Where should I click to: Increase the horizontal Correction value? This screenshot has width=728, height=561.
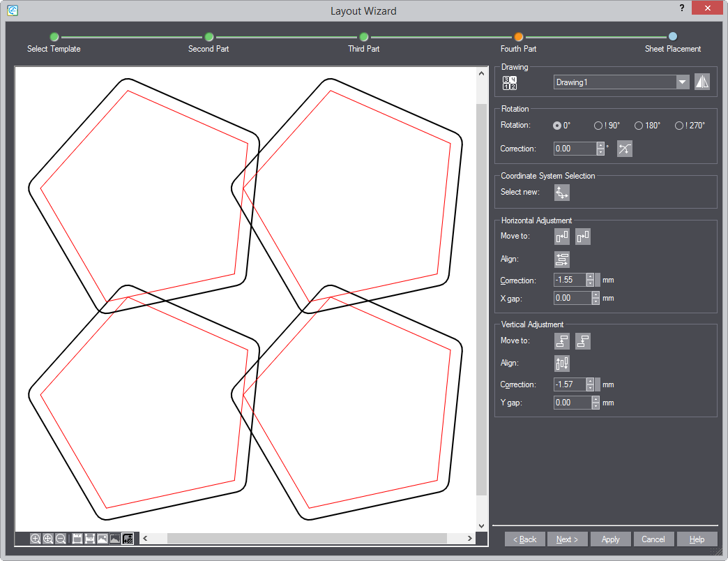point(590,277)
